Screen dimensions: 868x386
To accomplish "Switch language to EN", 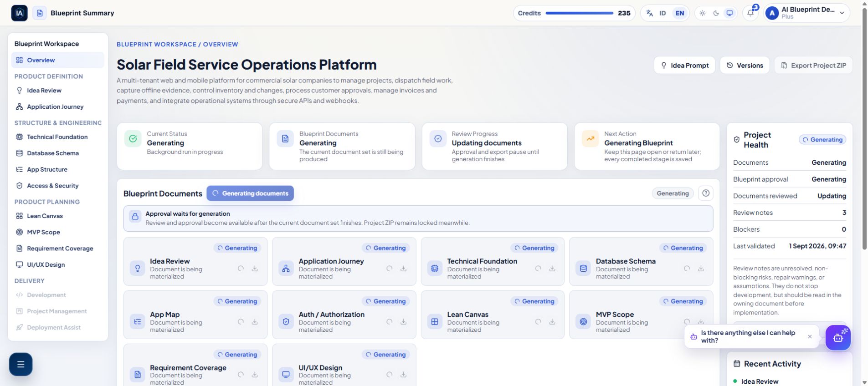I will 679,13.
